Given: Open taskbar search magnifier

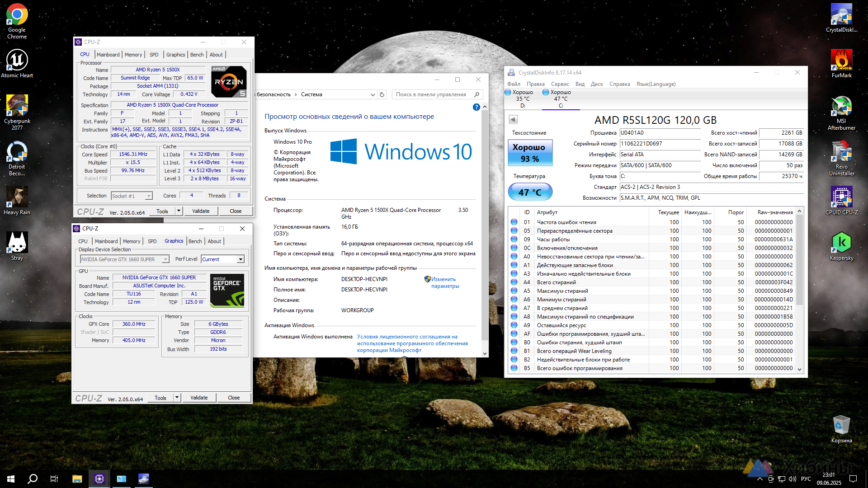Looking at the screenshot, I should tap(33, 479).
